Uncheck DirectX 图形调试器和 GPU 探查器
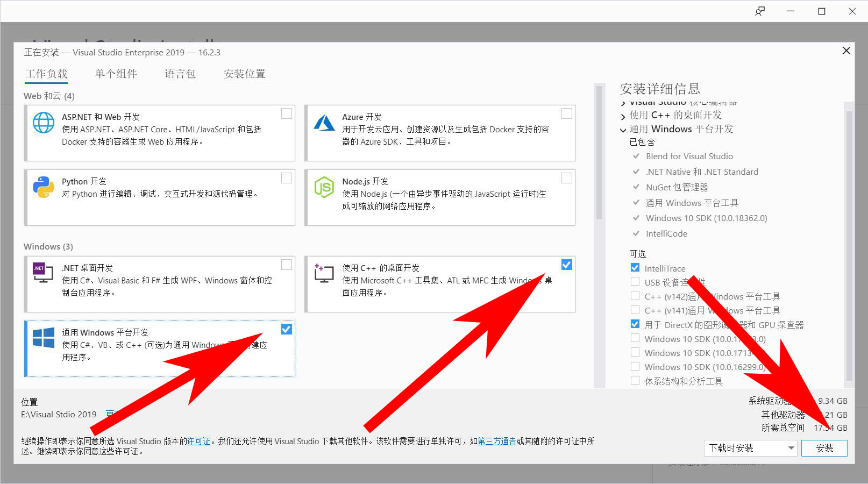The height and width of the screenshot is (484, 868). point(635,324)
